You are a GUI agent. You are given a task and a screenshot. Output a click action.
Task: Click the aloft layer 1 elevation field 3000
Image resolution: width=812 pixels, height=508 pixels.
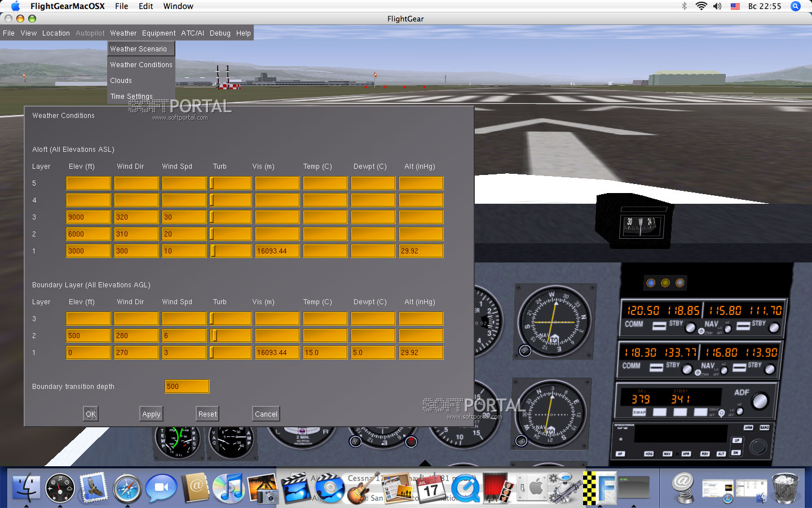click(x=89, y=251)
